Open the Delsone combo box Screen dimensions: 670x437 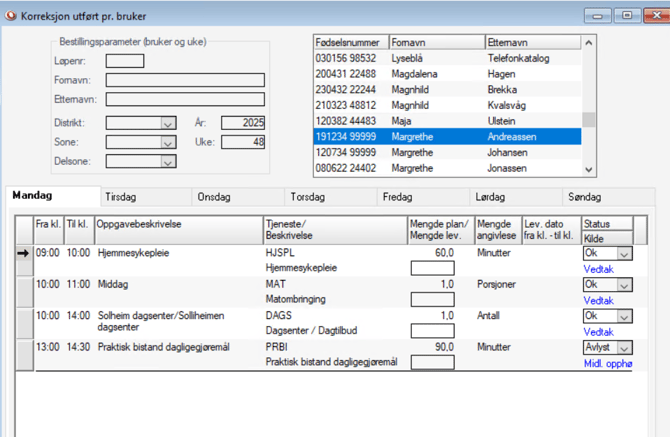tap(167, 161)
